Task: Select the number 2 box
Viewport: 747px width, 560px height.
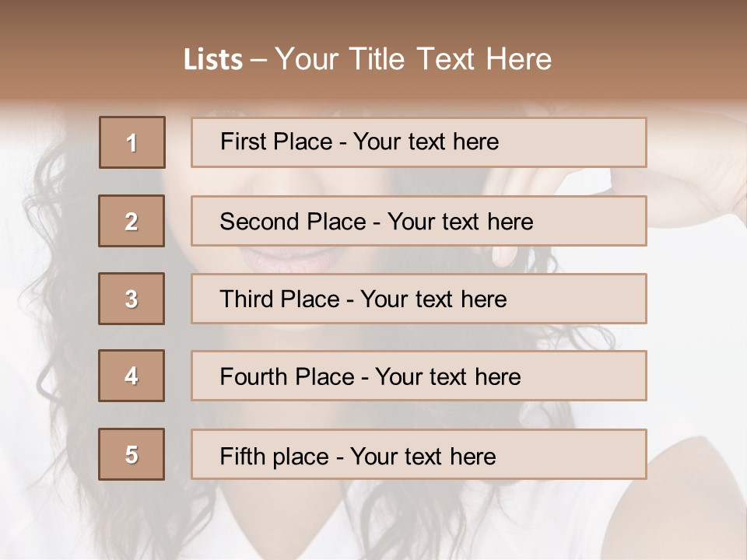Action: tap(132, 221)
